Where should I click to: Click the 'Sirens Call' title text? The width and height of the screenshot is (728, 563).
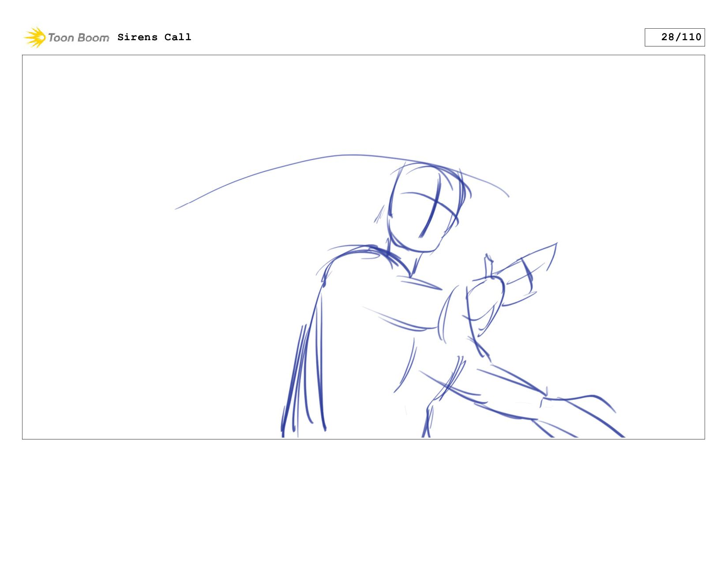point(154,37)
